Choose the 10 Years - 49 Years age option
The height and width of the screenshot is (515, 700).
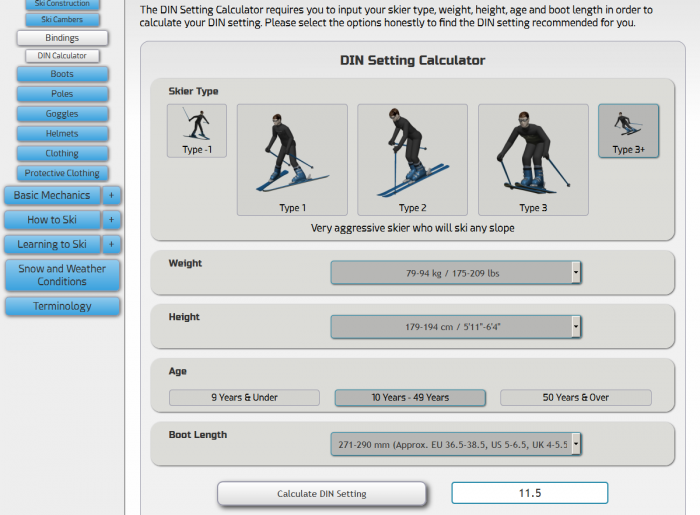tap(410, 398)
